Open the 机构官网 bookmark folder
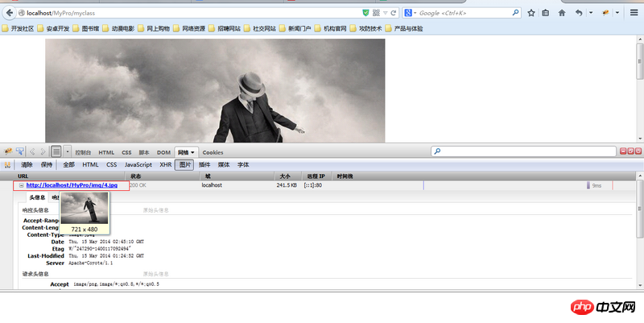Viewport: 644px width, 323px height. (331, 28)
